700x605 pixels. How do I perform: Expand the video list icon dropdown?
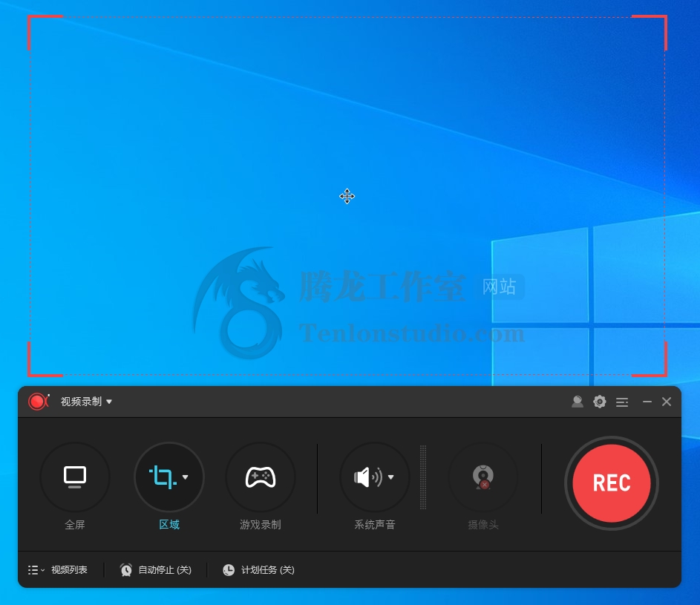point(36,570)
